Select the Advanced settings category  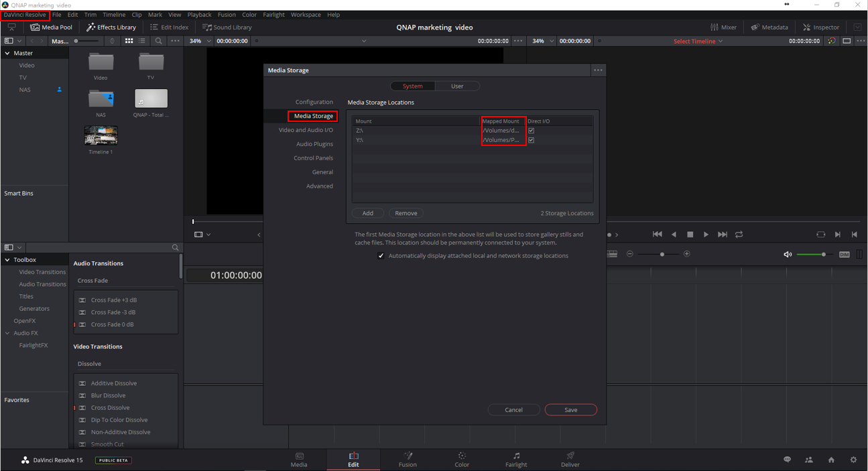[x=320, y=186]
